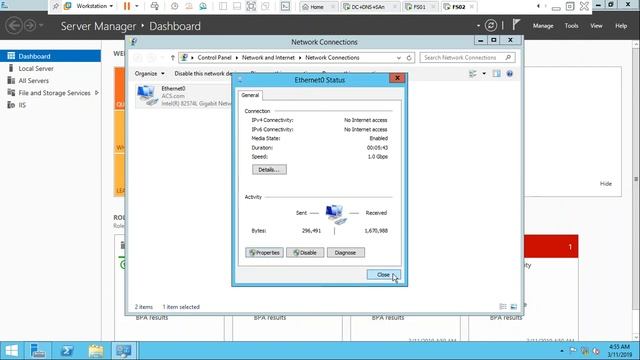Click the revert snapshot icon in VMware
The image size is (640, 360).
coord(189,6)
